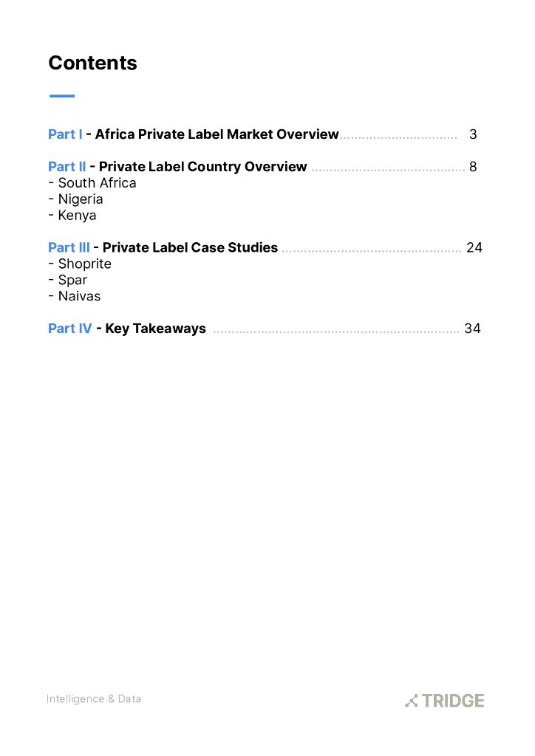This screenshot has height=756, width=535.
Task: Click page number 34 in contents
Action: point(472,329)
